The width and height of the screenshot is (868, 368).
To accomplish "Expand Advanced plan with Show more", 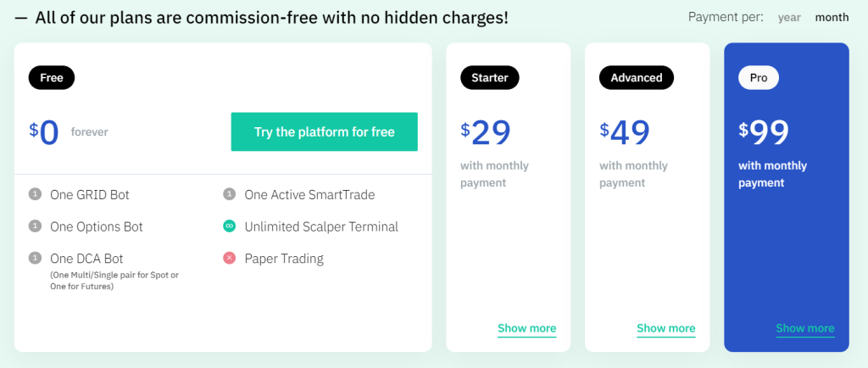I will pos(666,329).
